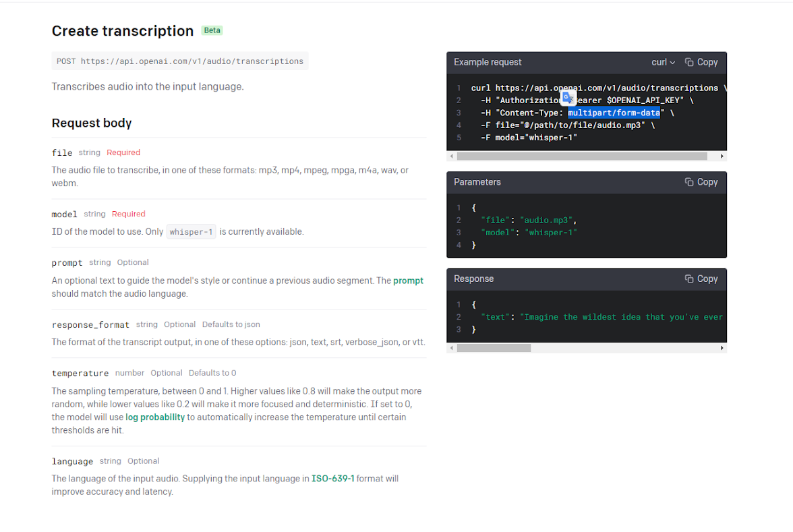Click the Google Translate popup icon
Viewport: 793px width, 532px height.
568,98
